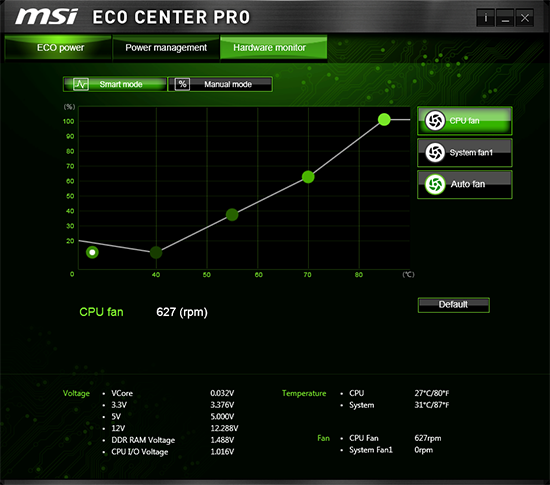
Task: Click the Voltage section heading
Action: tap(76, 393)
